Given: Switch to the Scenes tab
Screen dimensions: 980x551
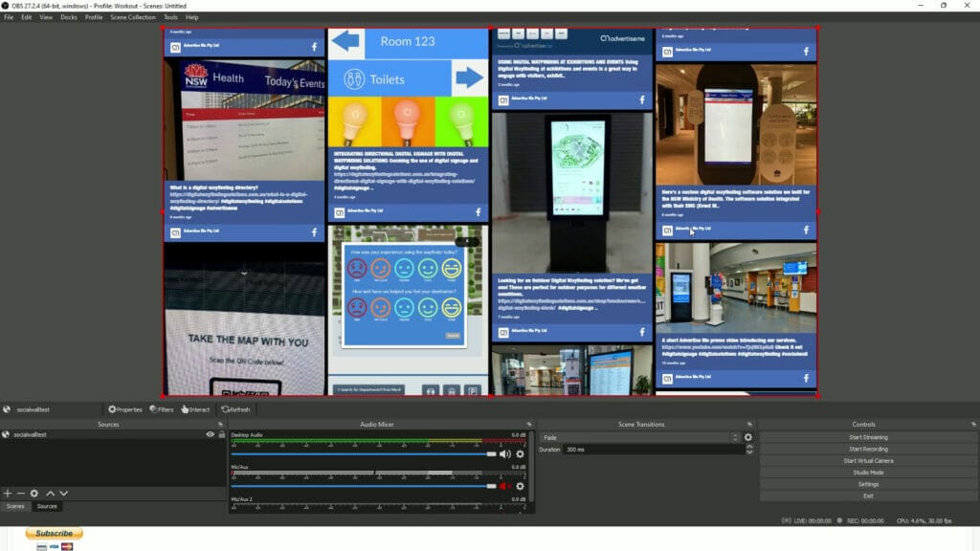Looking at the screenshot, I should pos(16,505).
